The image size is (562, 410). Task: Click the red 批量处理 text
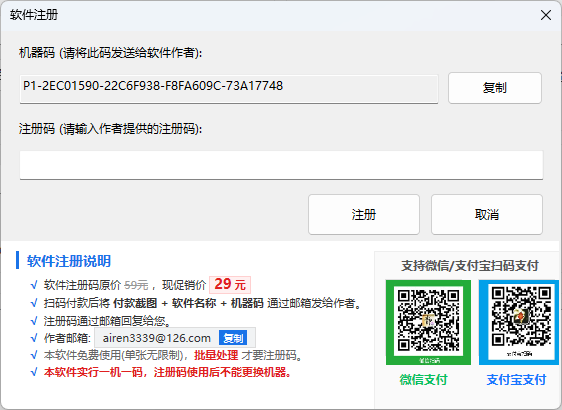point(216,355)
